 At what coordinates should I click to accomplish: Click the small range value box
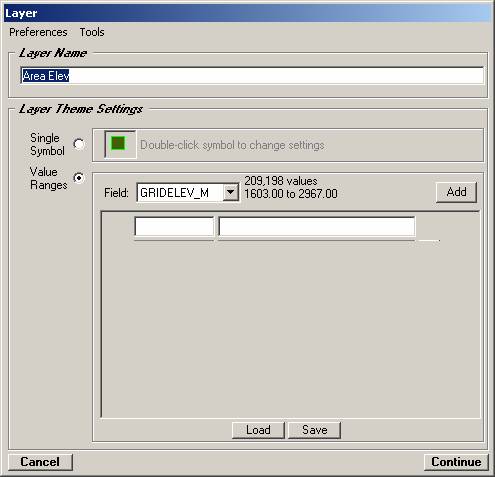(x=174, y=227)
